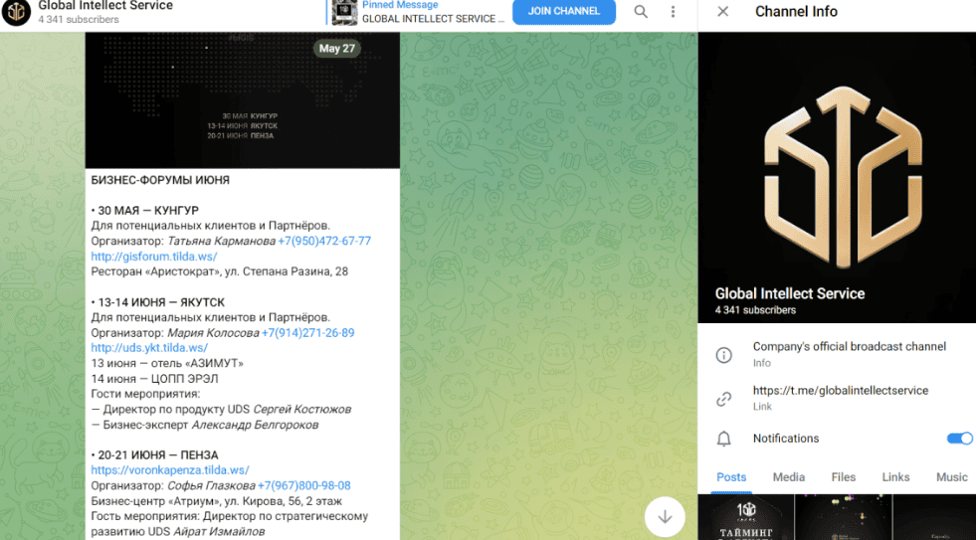Screen dimensions: 980x540
Task: Click the "4 341 subscribers" text in header
Action: coord(79,19)
